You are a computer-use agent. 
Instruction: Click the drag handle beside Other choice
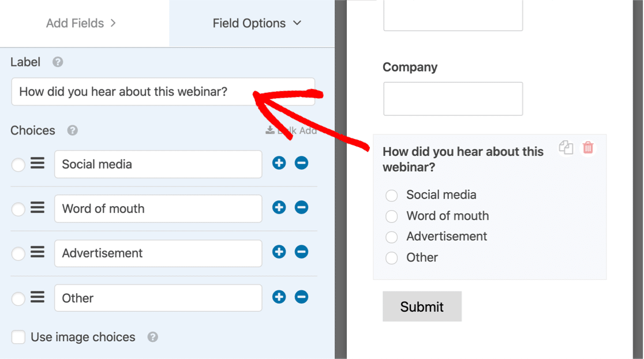coord(38,297)
